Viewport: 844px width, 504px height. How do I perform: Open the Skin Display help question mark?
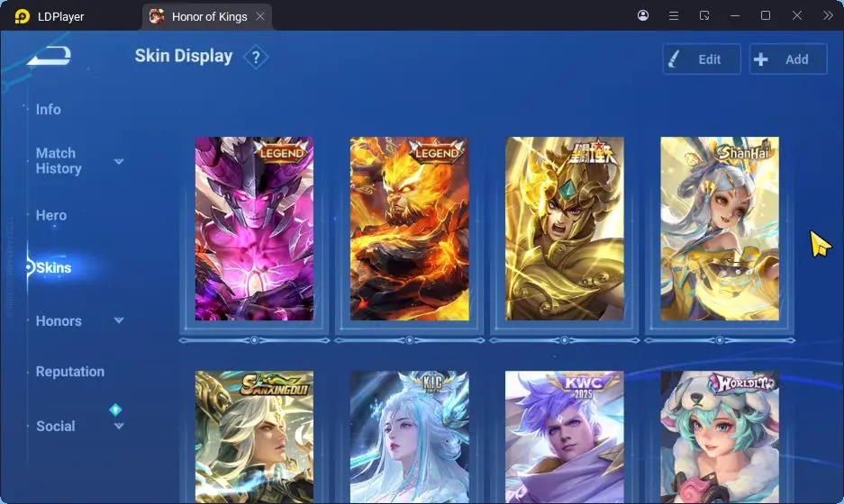[256, 57]
